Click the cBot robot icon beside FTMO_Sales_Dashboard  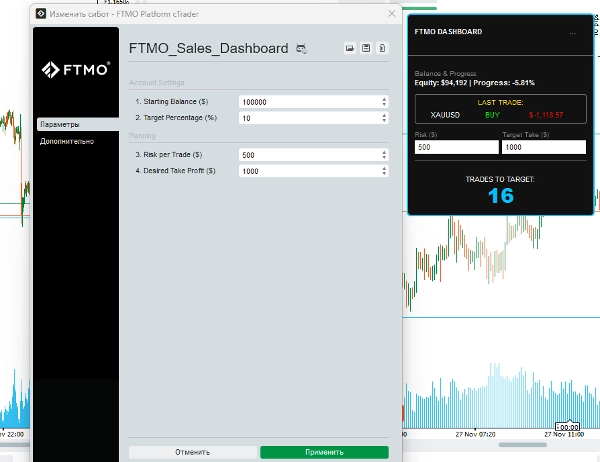pyautogui.click(x=302, y=49)
